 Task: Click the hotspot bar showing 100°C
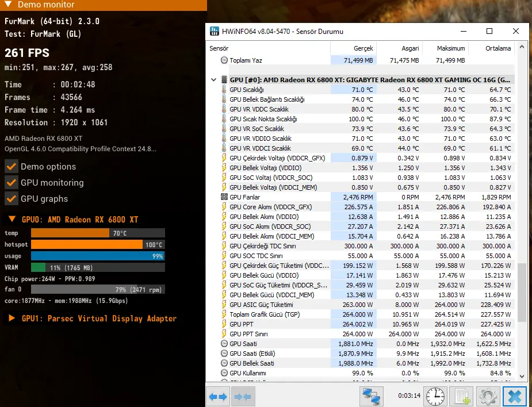[98, 244]
